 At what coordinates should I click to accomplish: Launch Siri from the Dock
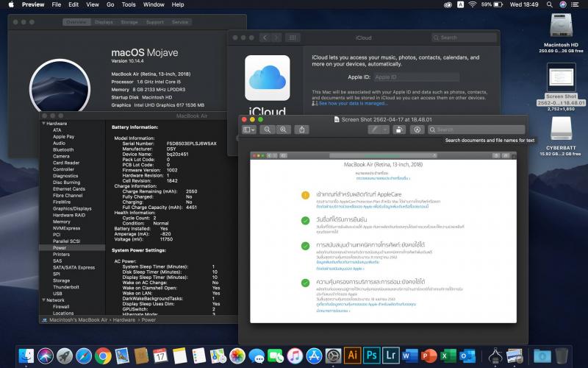[46, 355]
